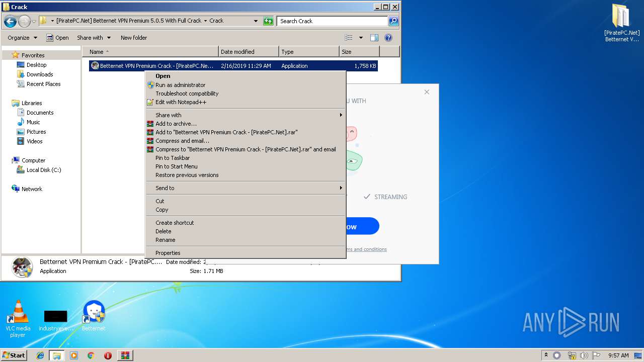Screen dimensions: 644x362
Task: Choose Open in the context menu
Action: [246, 76]
